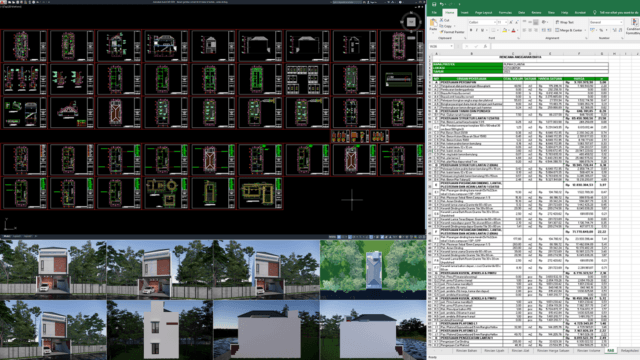Screen dimensions: 640x360
Task: Click the Comma Style icon
Action: 607,30
